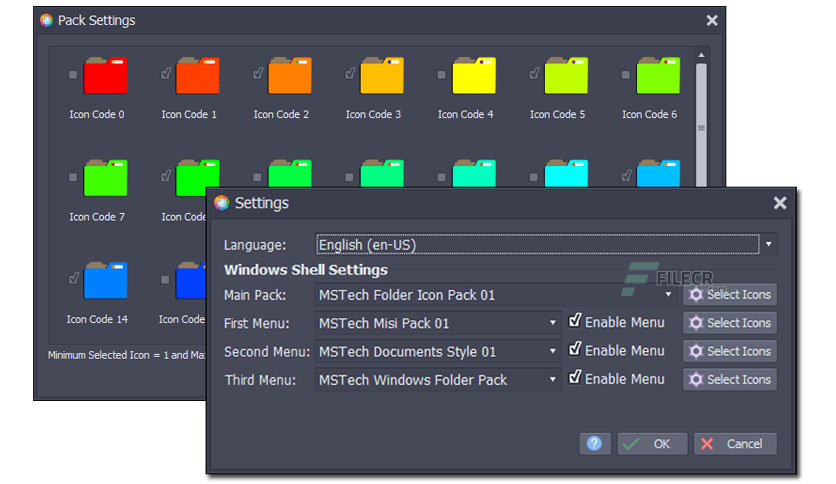The width and height of the screenshot is (836, 484).
Task: Select the blue Icon Code 14 folder
Action: pyautogui.click(x=106, y=280)
